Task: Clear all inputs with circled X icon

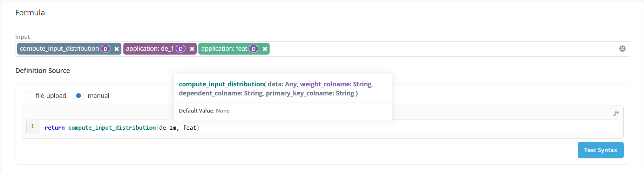Action: tap(622, 49)
